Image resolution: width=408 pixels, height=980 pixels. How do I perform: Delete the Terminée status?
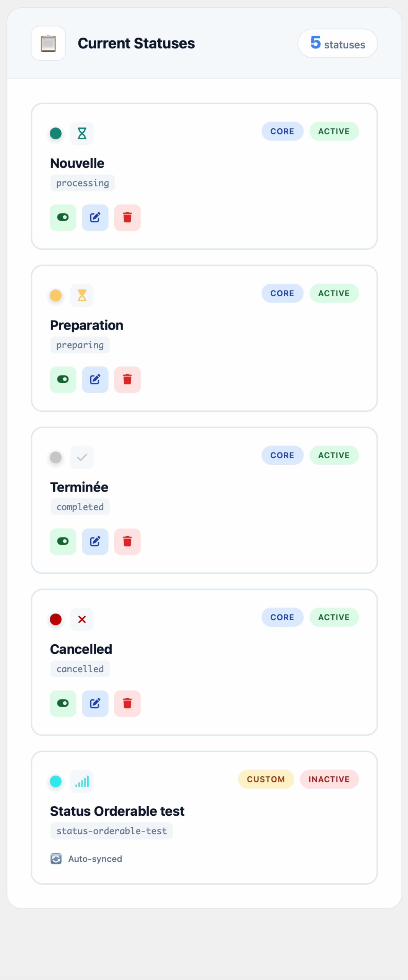127,542
